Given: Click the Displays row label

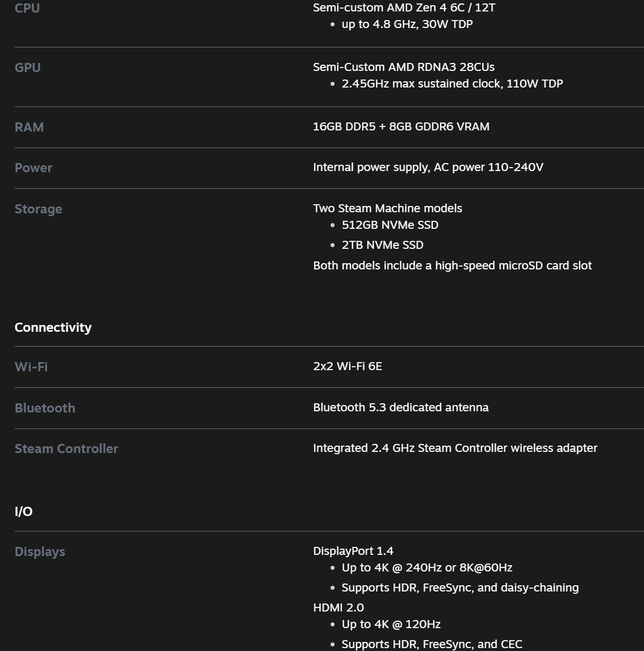Looking at the screenshot, I should tap(39, 551).
